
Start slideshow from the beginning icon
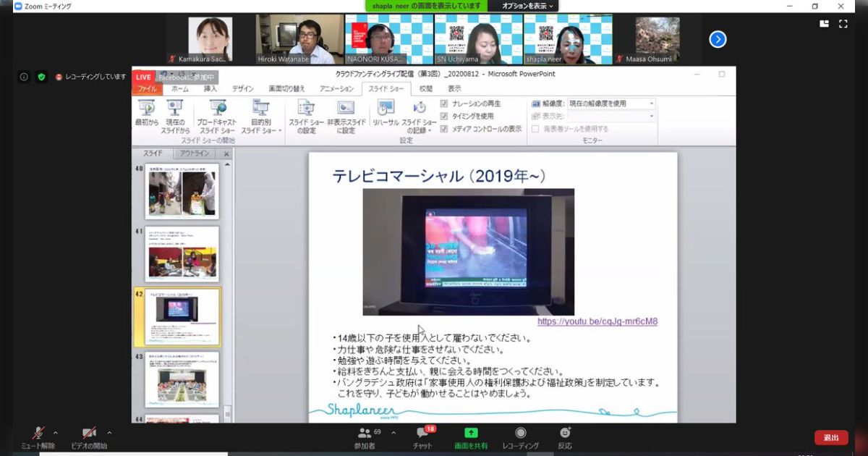coord(147,108)
